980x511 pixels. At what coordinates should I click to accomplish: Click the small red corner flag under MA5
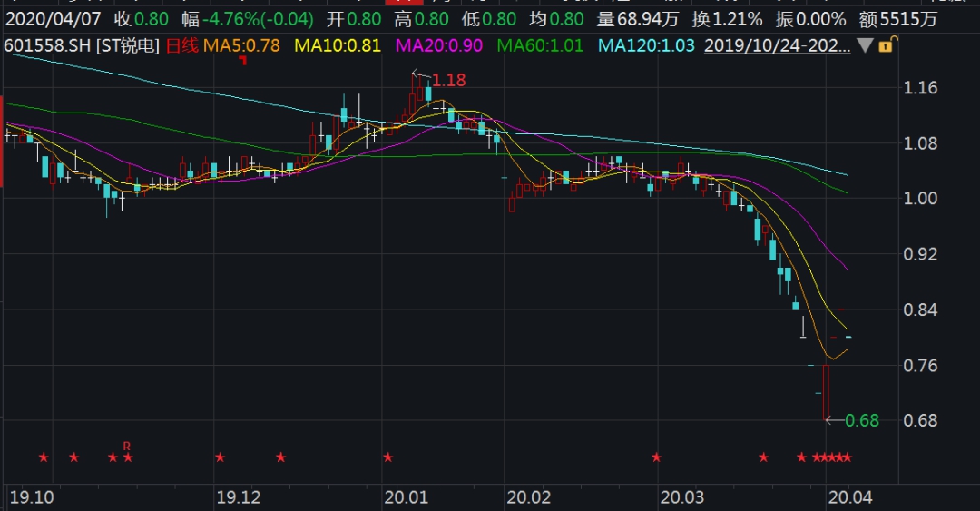243,60
